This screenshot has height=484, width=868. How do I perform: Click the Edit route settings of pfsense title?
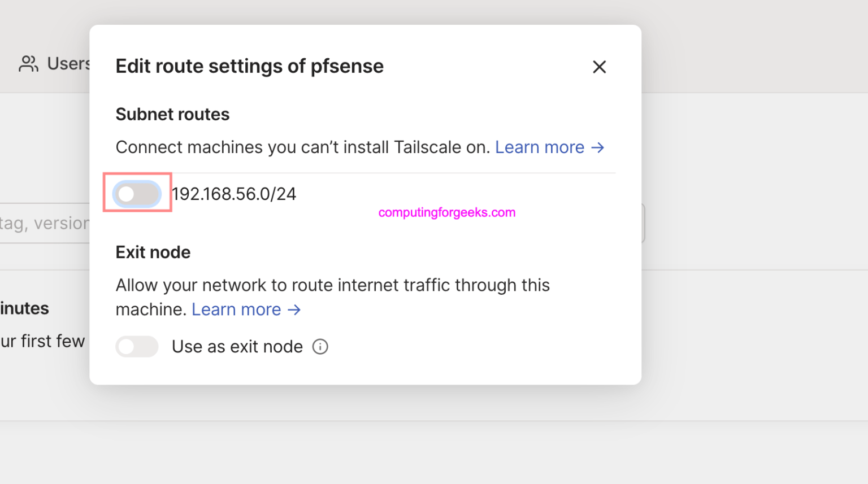coord(249,66)
